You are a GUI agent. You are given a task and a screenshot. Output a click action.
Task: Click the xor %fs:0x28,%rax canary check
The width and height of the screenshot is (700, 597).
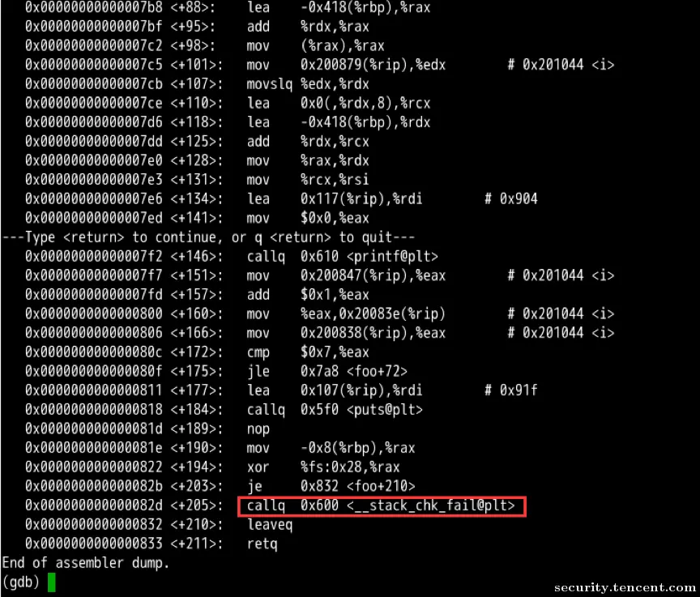pos(323,467)
